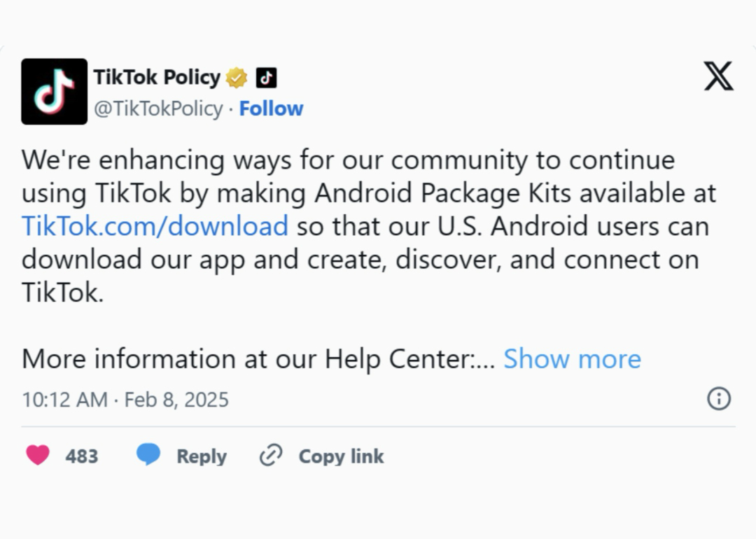The image size is (756, 539).
Task: Like the post with the heart icon
Action: coord(38,456)
